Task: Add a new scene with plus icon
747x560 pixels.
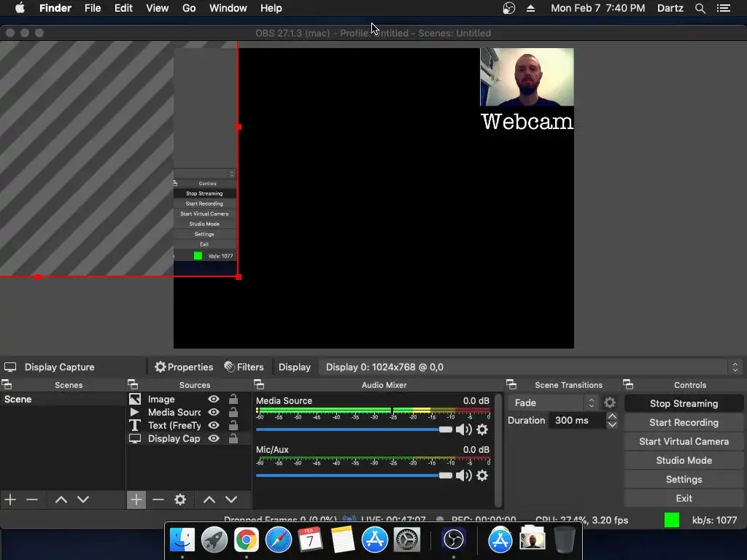Action: 10,499
